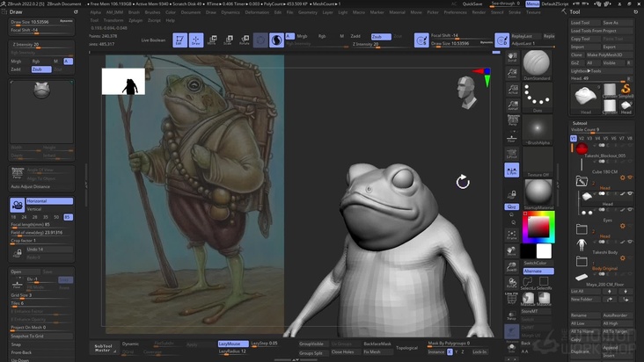Screen dimensions: 644x362
Task: Select the white main color swatch
Action: click(544, 251)
